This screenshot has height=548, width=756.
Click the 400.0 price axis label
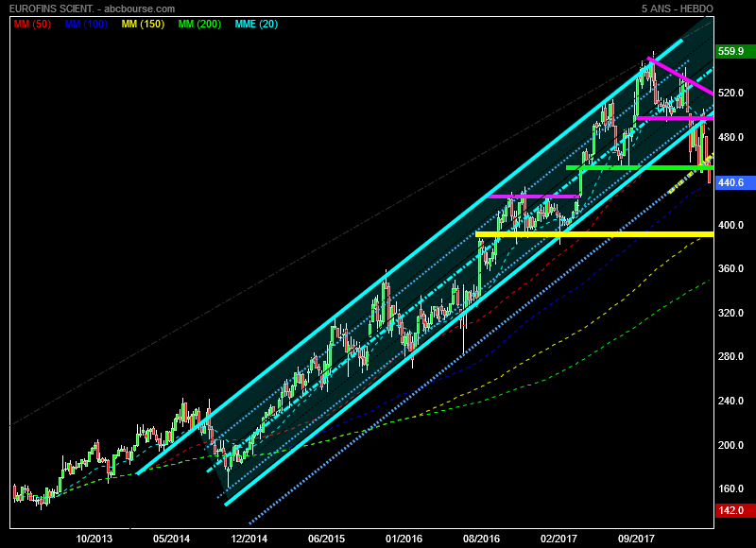(x=730, y=225)
